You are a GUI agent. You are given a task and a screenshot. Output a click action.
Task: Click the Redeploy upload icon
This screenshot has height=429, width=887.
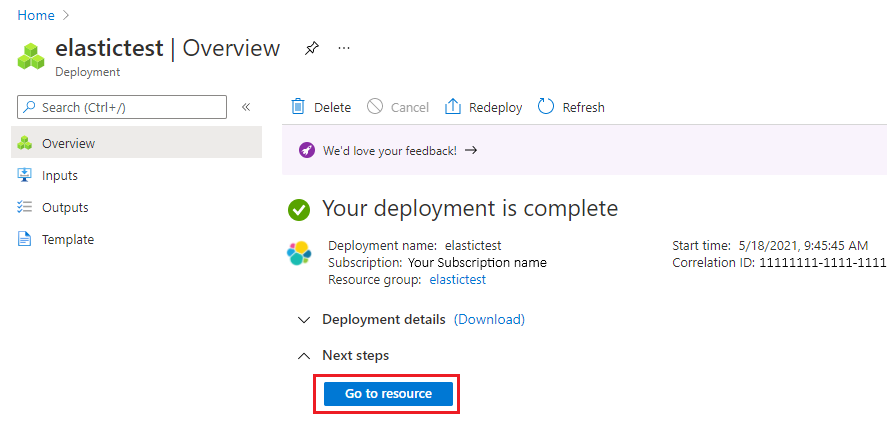pyautogui.click(x=453, y=107)
